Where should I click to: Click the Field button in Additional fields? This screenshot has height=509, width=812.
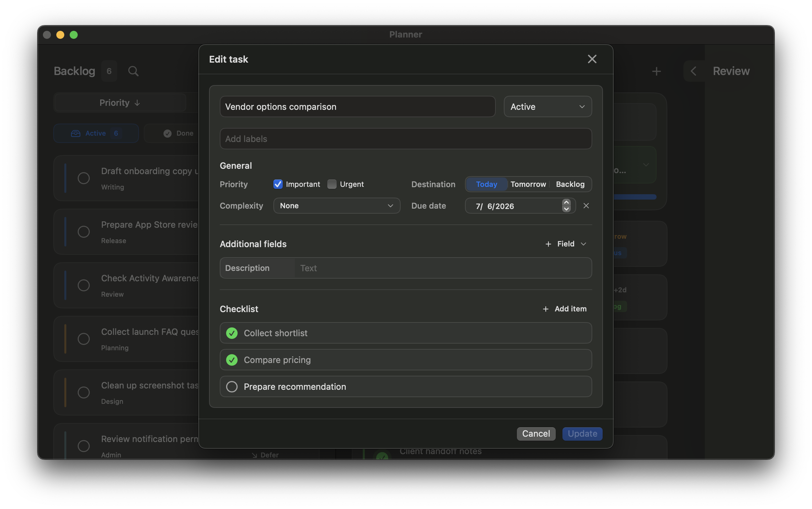[566, 244]
